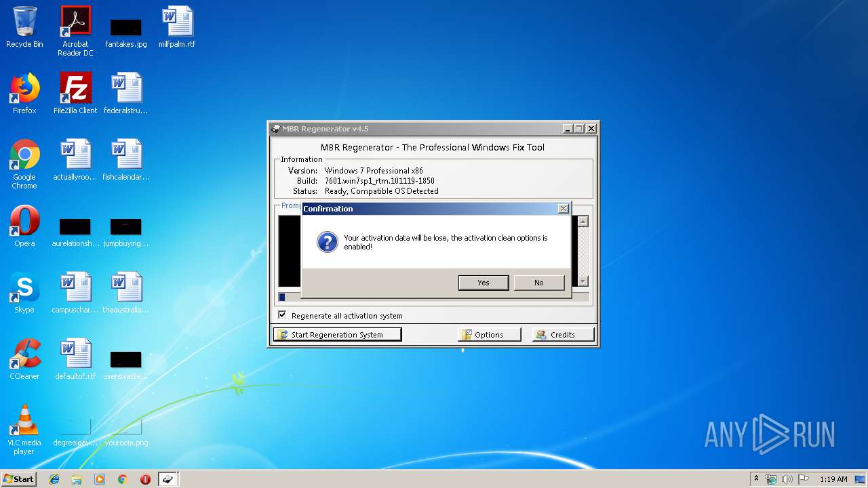Select the defaultof.rtf document
This screenshot has width=868, height=488.
coord(75,359)
